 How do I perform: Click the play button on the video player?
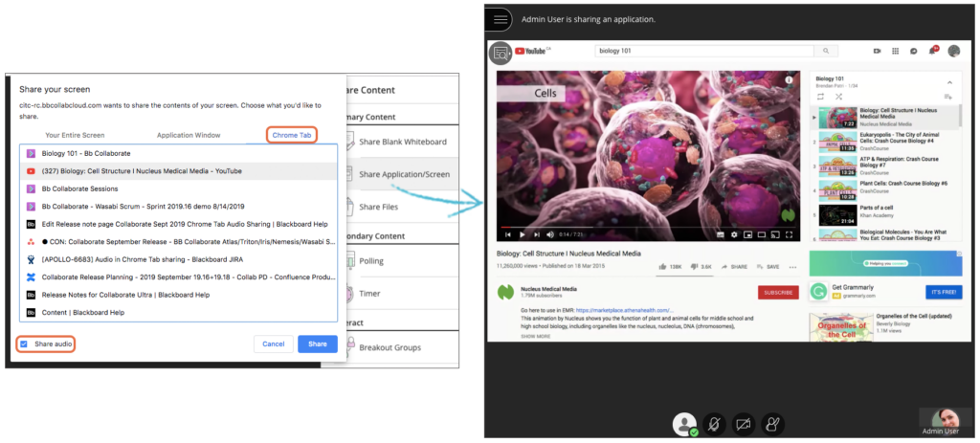[522, 235]
